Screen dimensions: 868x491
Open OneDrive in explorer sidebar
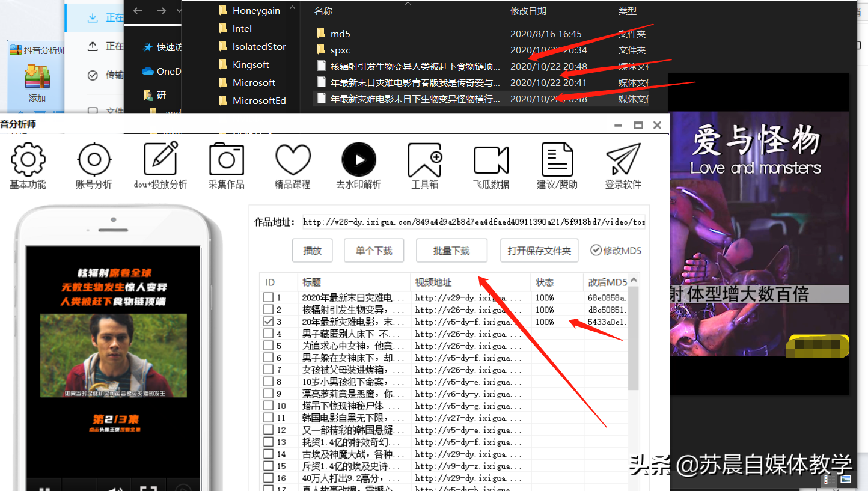160,71
